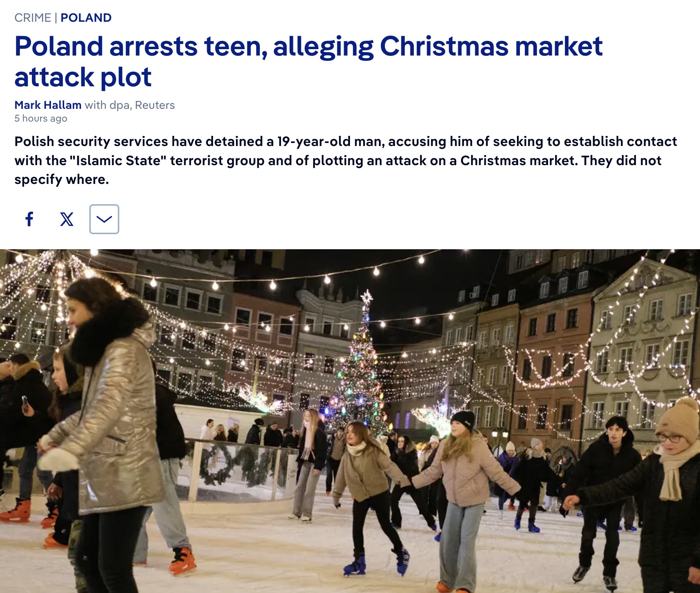The width and height of the screenshot is (700, 593).
Task: Click the '5 hours ago' timestamp
Action: [x=41, y=119]
